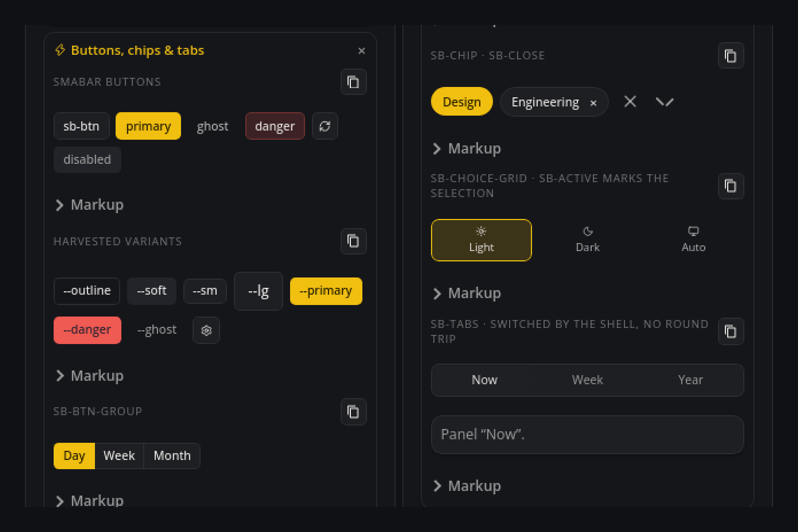Click the chevron-down icon after the X

coord(664,102)
